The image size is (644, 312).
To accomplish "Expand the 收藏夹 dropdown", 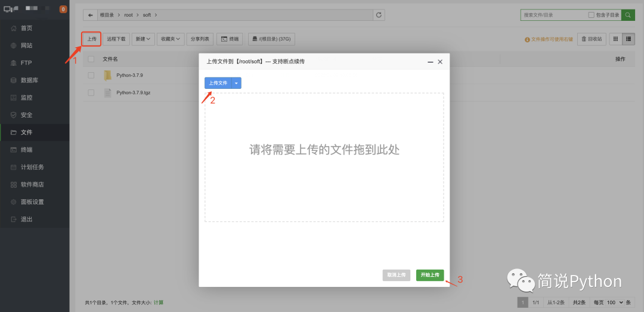I will pyautogui.click(x=171, y=39).
